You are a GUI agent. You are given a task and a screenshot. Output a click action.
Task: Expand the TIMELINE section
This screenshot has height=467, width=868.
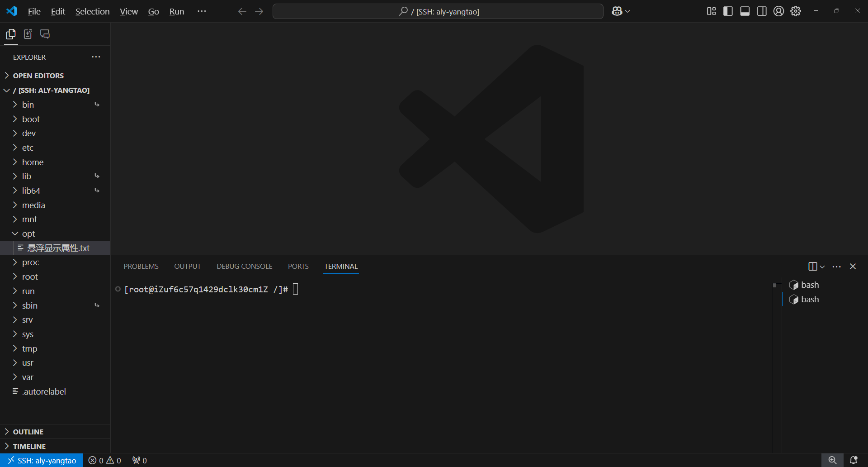[x=55, y=446]
